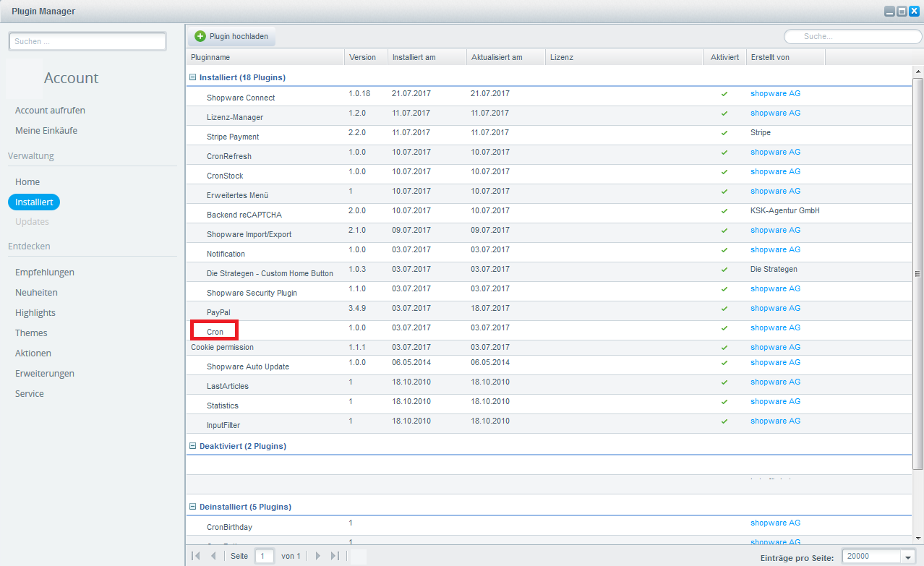This screenshot has height=566, width=924.
Task: Focus the top-right Suche field
Action: pos(852,36)
